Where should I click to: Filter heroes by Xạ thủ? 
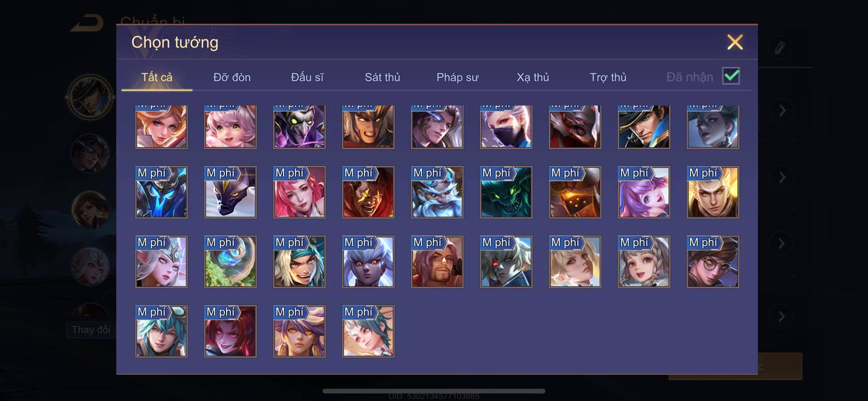[x=533, y=77]
